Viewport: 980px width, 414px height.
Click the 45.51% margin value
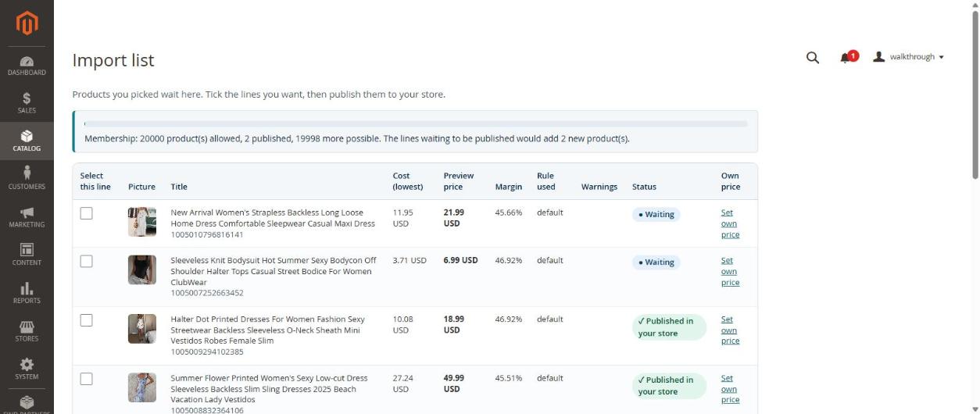pyautogui.click(x=509, y=378)
